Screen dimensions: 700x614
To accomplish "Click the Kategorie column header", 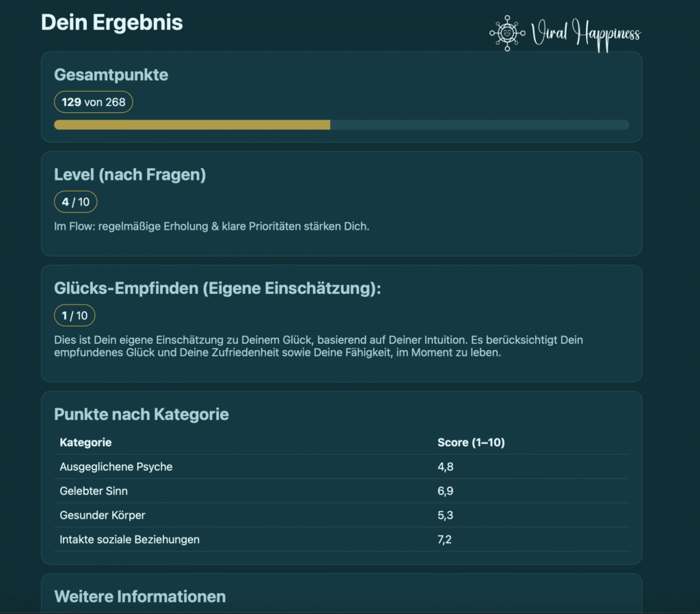I will (85, 442).
